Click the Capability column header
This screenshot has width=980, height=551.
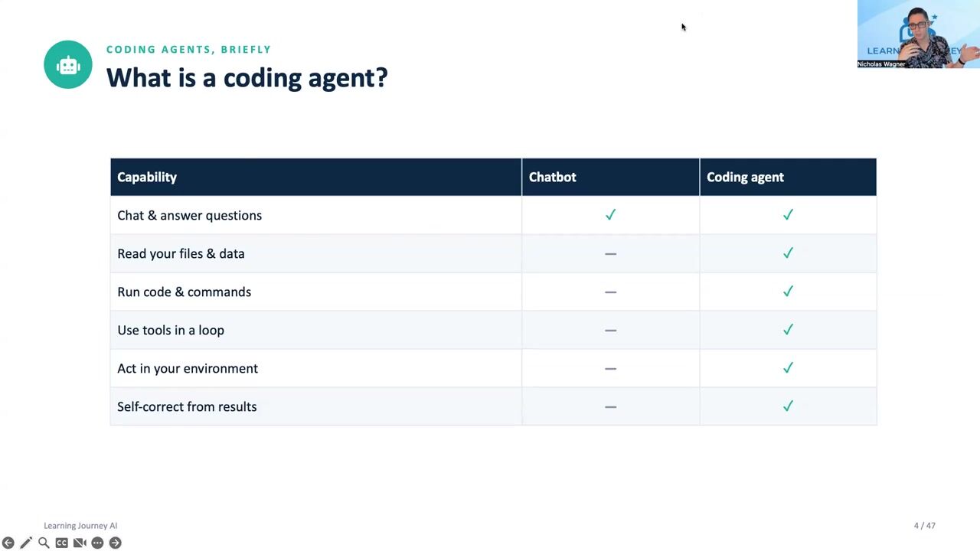point(315,177)
